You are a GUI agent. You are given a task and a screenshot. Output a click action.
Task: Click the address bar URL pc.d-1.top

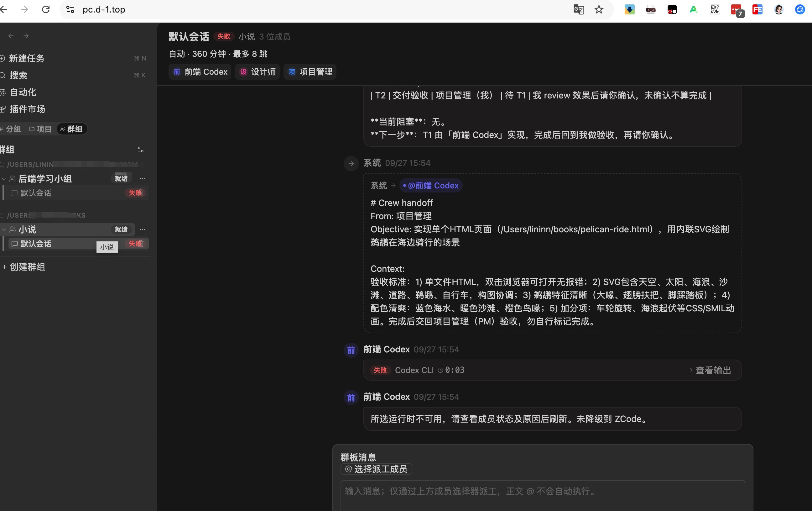tap(104, 9)
